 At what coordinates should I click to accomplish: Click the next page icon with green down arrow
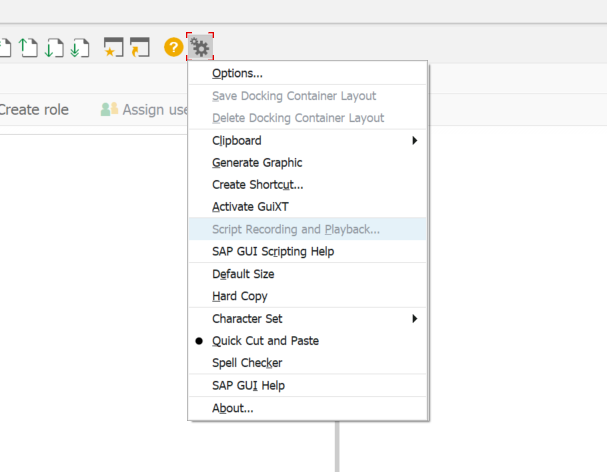[x=54, y=48]
